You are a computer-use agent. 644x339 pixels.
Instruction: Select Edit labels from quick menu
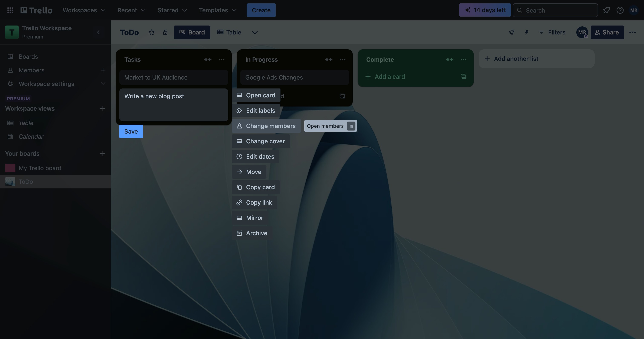point(256,111)
